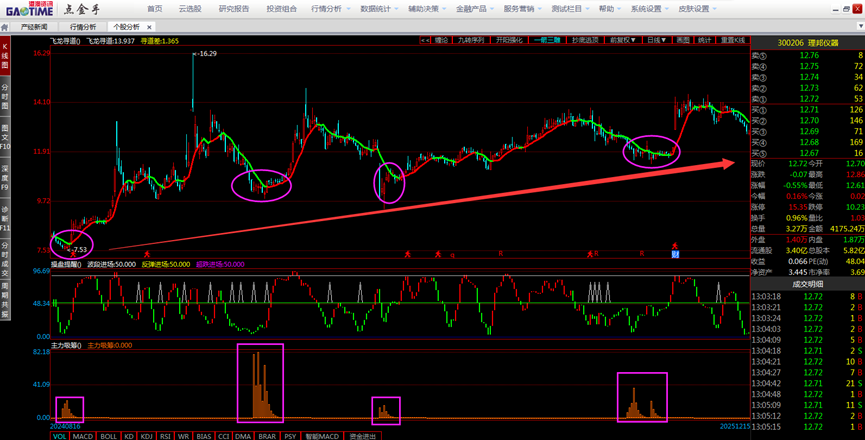Close the 个股分析 tab
The image size is (865, 440).
pyautogui.click(x=149, y=27)
